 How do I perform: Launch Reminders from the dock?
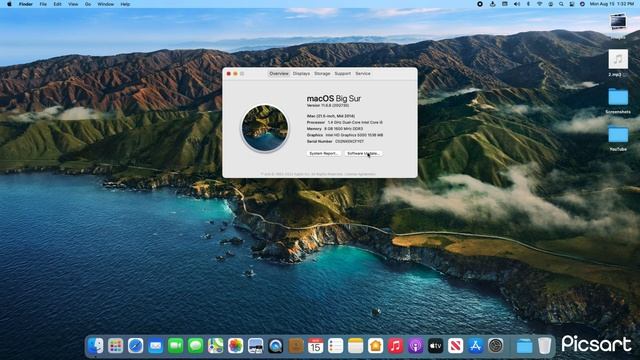tap(336, 346)
